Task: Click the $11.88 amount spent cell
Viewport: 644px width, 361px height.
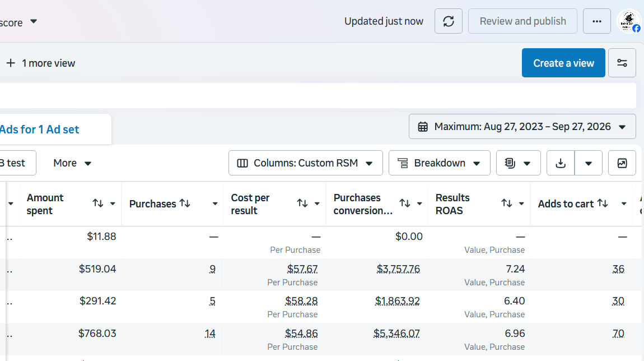Action: click(101, 237)
